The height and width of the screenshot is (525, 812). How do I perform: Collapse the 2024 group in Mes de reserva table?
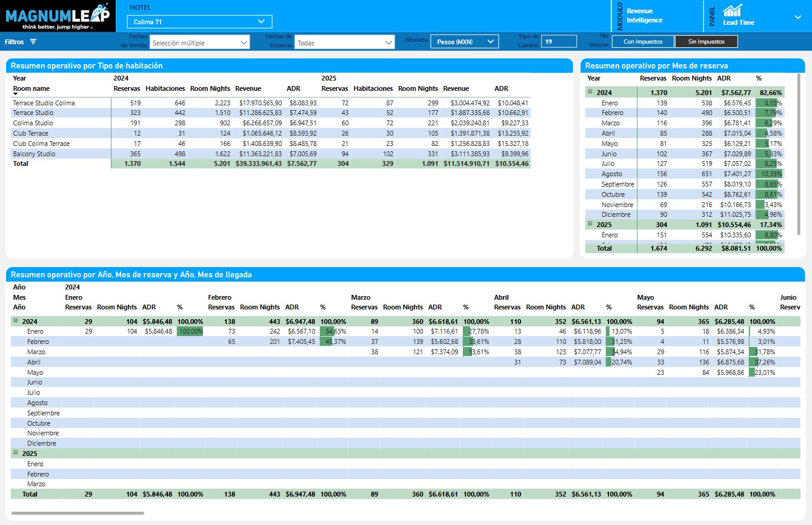click(590, 92)
